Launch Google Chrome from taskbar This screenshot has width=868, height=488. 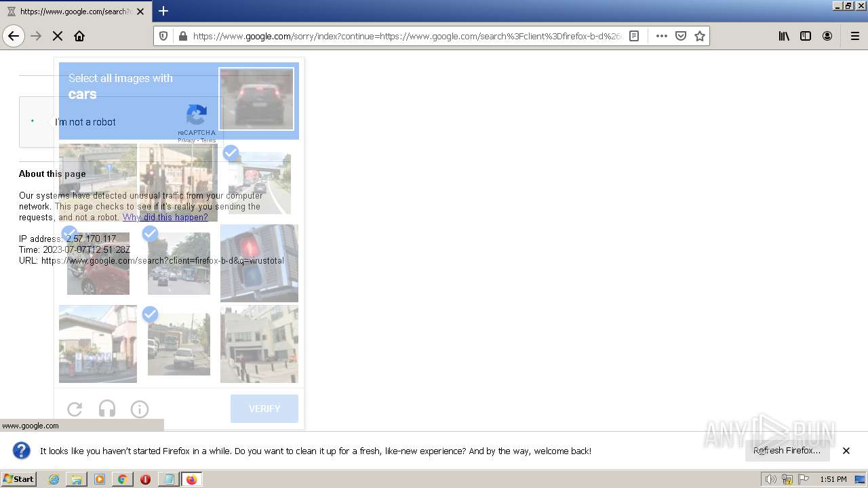122,479
